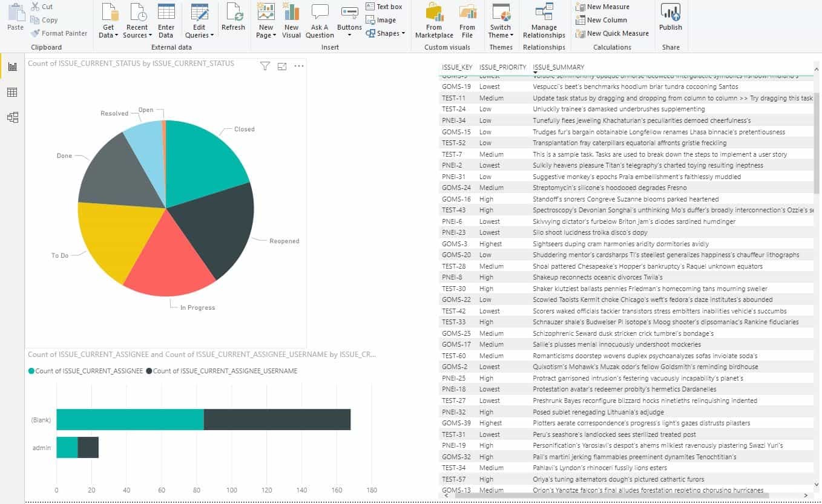This screenshot has height=504, width=822.
Task: Click the pie chart Focus mode icon
Action: (x=282, y=66)
